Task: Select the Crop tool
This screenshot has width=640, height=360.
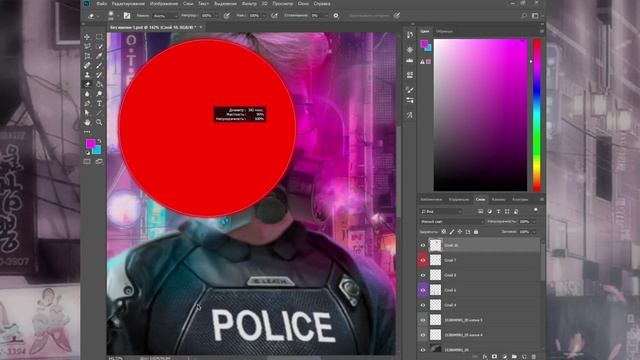Action: pyautogui.click(x=87, y=56)
